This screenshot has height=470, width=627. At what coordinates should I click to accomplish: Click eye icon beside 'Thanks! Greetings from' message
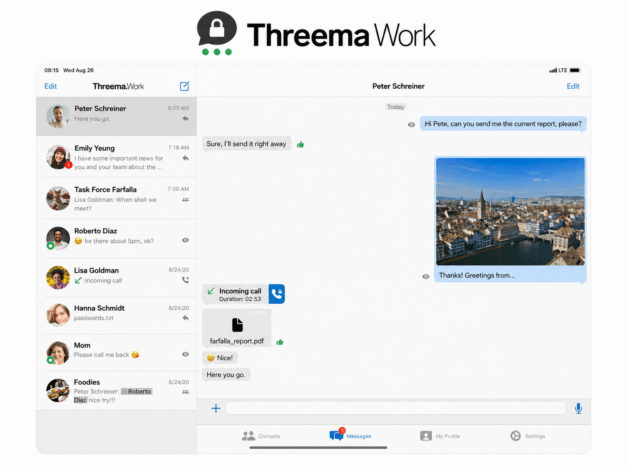coord(426,276)
